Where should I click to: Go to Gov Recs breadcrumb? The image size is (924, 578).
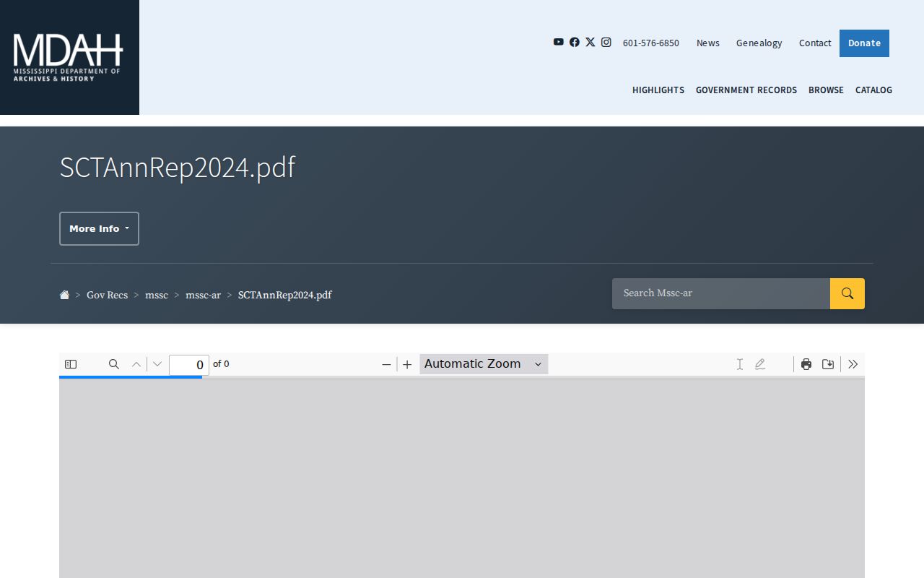pos(107,295)
